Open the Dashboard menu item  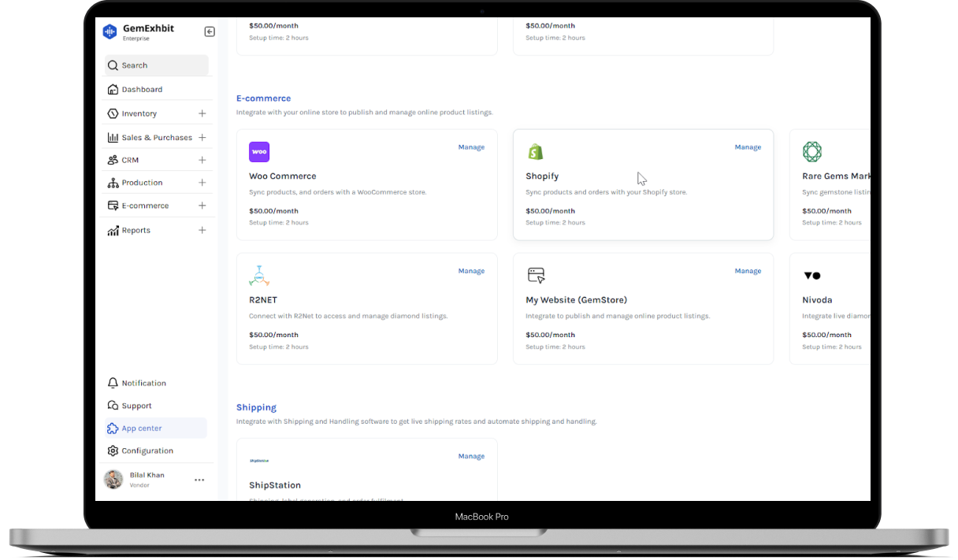pyautogui.click(x=142, y=90)
